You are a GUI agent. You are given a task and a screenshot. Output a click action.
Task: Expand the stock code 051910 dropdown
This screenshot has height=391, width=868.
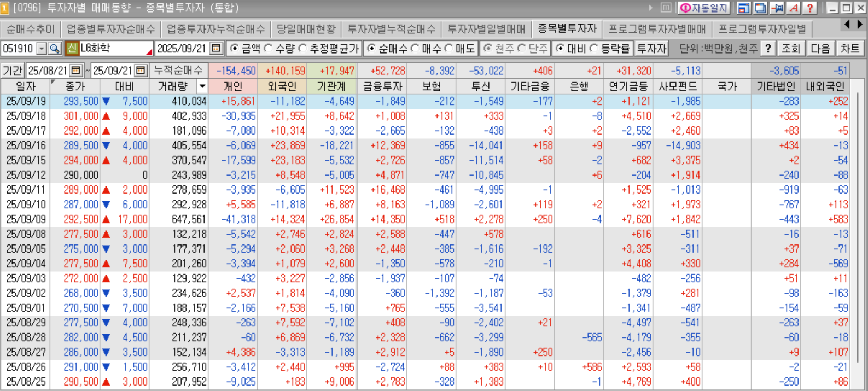[x=42, y=49]
